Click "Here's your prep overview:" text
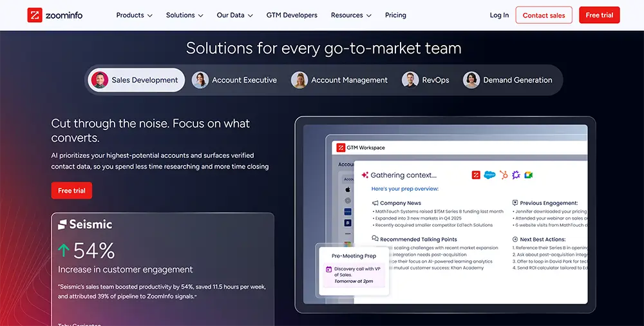The image size is (644, 326). tap(405, 189)
